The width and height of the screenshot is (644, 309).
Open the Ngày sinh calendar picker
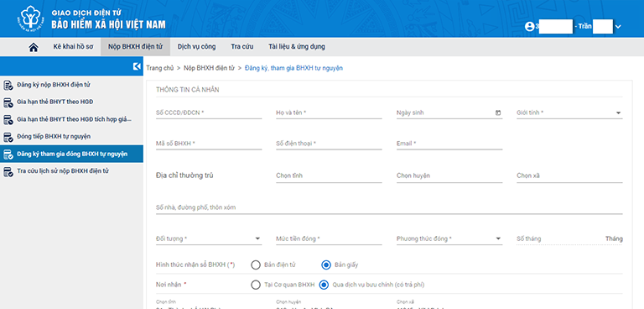(x=498, y=113)
